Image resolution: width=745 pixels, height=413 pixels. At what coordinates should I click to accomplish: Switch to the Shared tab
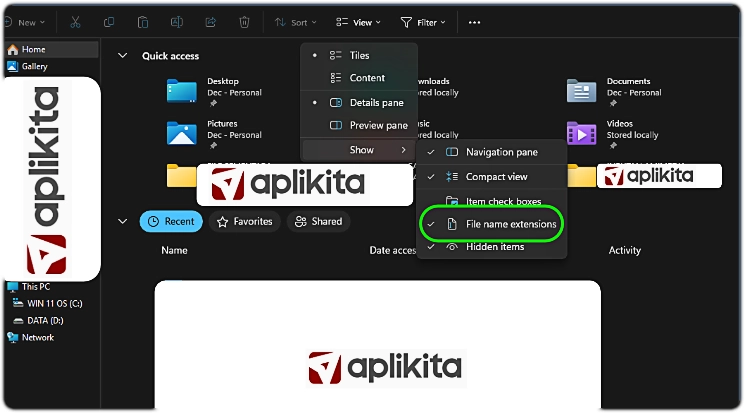click(x=318, y=221)
